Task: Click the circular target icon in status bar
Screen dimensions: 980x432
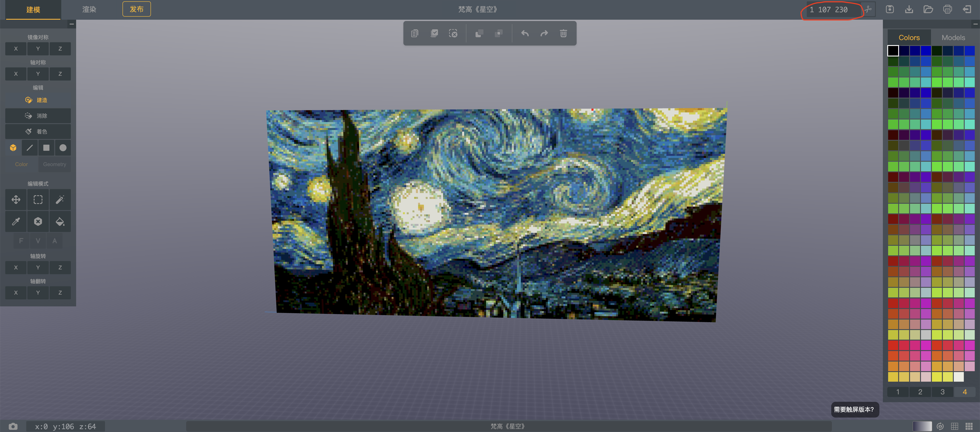Action: pyautogui.click(x=940, y=426)
